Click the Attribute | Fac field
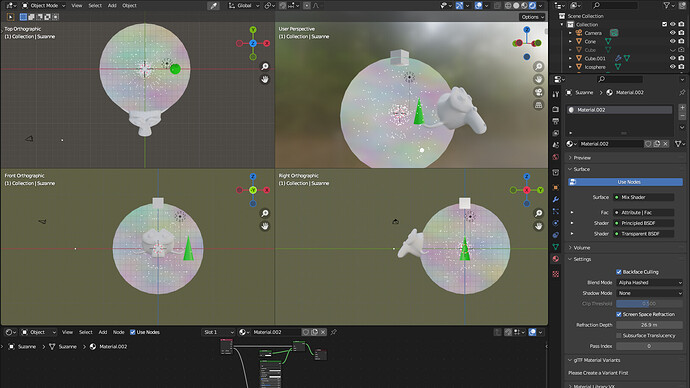Viewport: 690px width, 388px height. point(644,212)
